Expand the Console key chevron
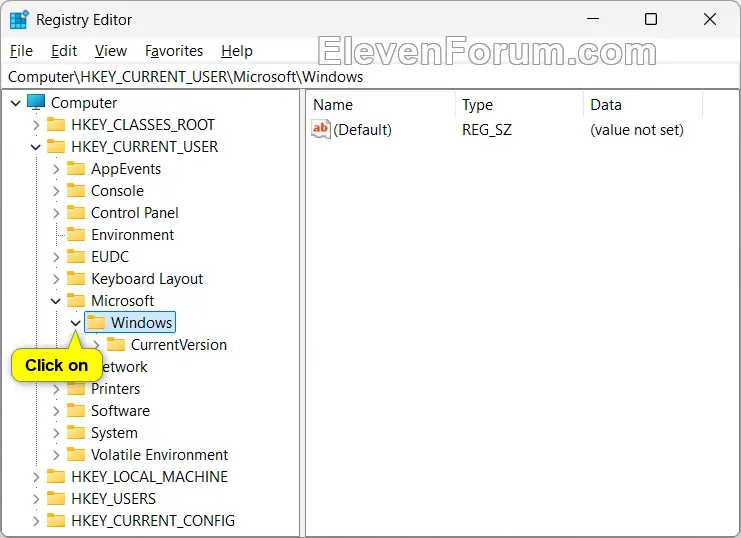The image size is (741, 538). click(56, 191)
